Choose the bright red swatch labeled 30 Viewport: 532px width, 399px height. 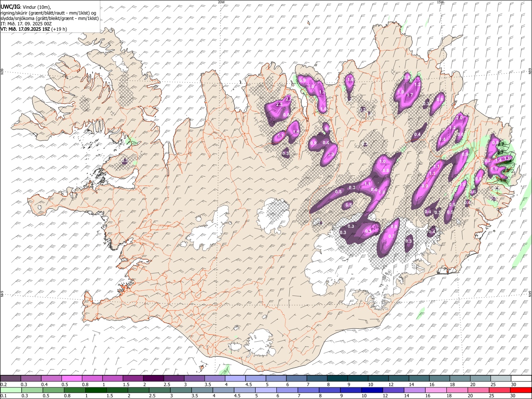pyautogui.click(x=521, y=390)
